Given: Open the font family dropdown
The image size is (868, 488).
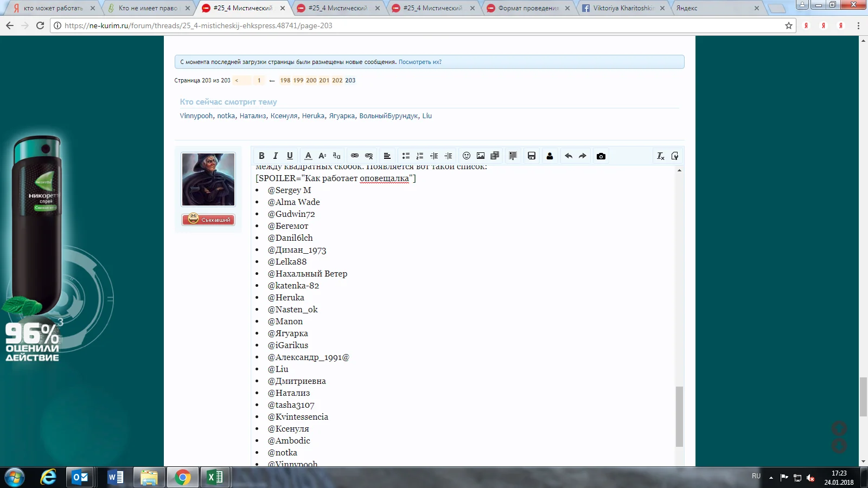Looking at the screenshot, I should (336, 156).
